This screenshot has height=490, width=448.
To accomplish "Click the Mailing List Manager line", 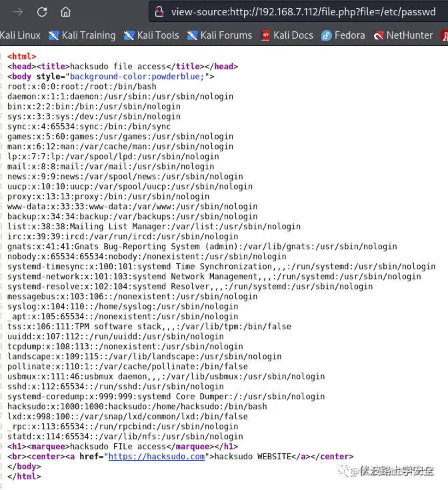I will point(154,227).
